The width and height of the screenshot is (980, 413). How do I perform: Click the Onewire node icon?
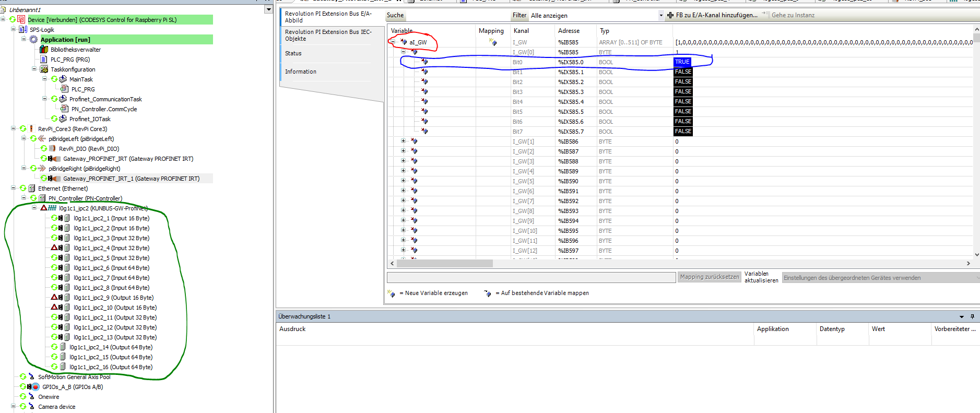coord(32,397)
